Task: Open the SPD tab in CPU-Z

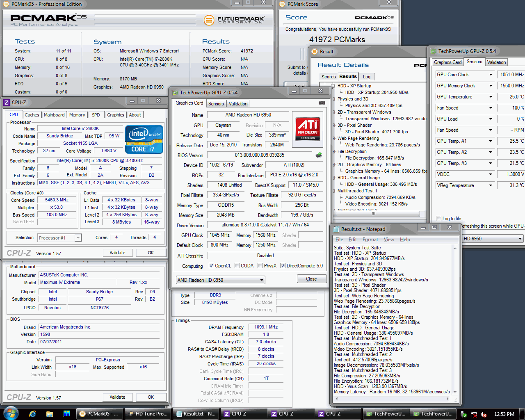Action: [x=96, y=115]
